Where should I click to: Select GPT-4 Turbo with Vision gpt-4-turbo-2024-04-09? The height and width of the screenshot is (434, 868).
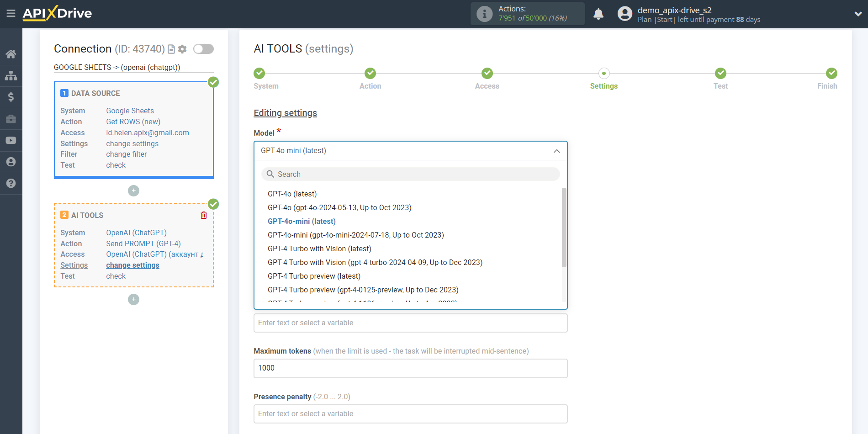[x=375, y=262]
